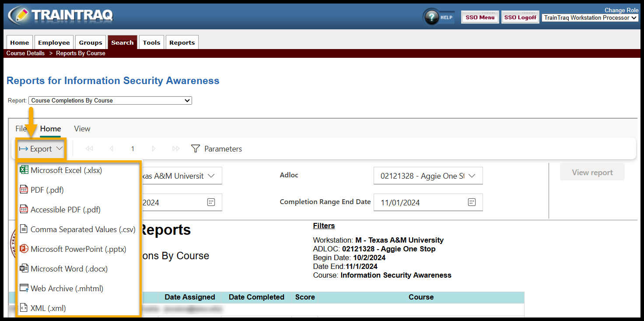Click the Course Details breadcrumb link
Screen dimensions: 644x321
(25, 53)
